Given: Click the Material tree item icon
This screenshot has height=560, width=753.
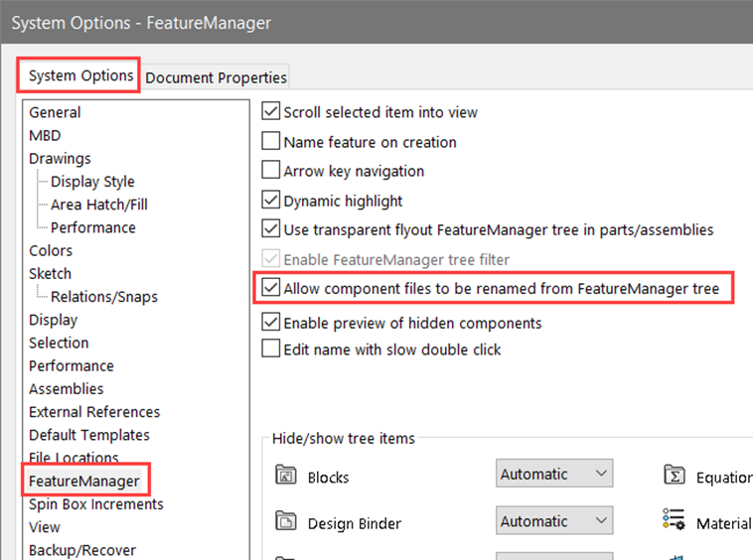Looking at the screenshot, I should [x=675, y=519].
